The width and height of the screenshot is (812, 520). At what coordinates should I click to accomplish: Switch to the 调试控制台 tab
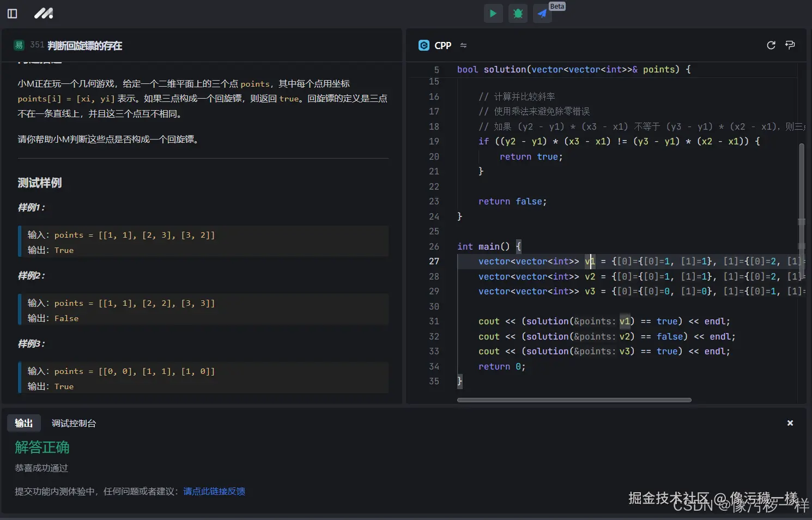(74, 423)
